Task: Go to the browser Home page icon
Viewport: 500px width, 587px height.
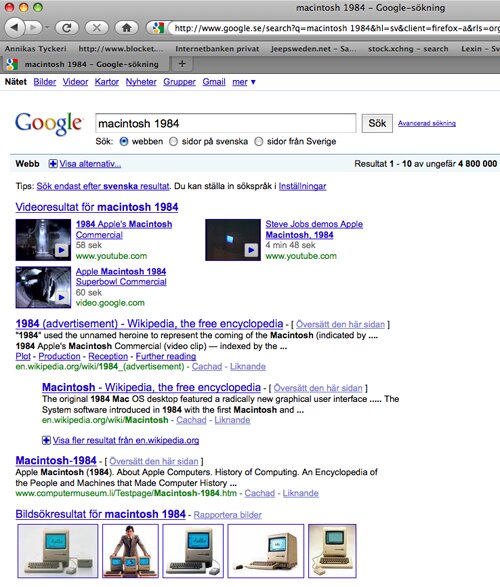Action: coord(126,27)
